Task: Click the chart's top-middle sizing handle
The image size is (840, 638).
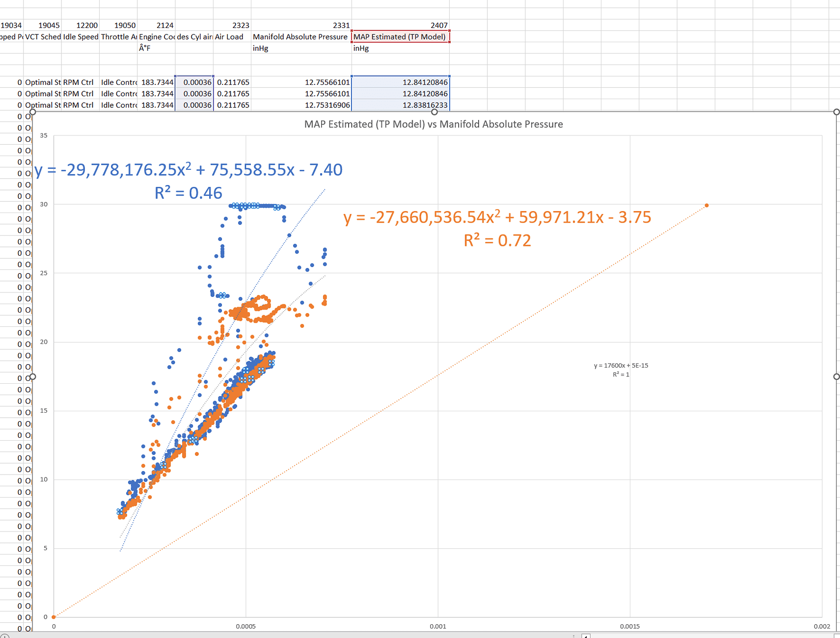Action: (434, 112)
